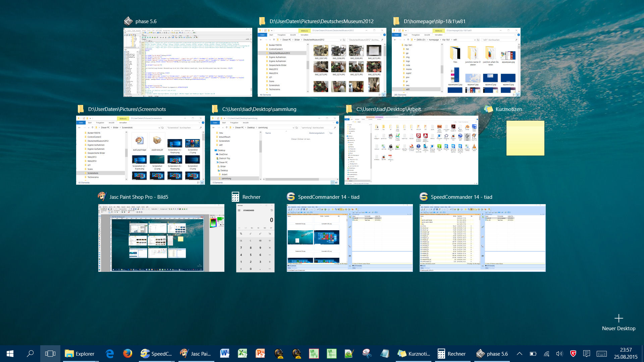
Task: Open the Action Center notifications icon
Action: click(587, 354)
